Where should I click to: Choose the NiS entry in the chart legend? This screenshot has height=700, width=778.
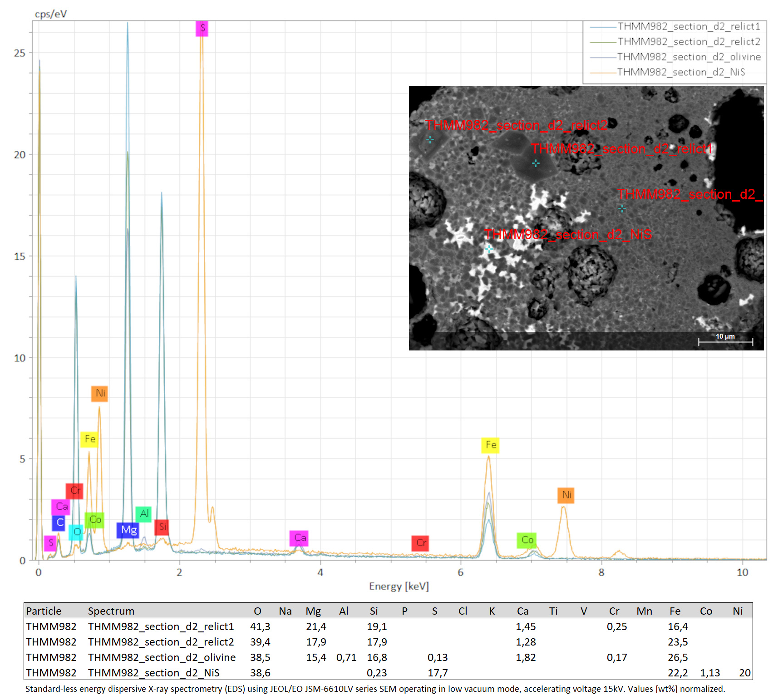click(x=667, y=72)
